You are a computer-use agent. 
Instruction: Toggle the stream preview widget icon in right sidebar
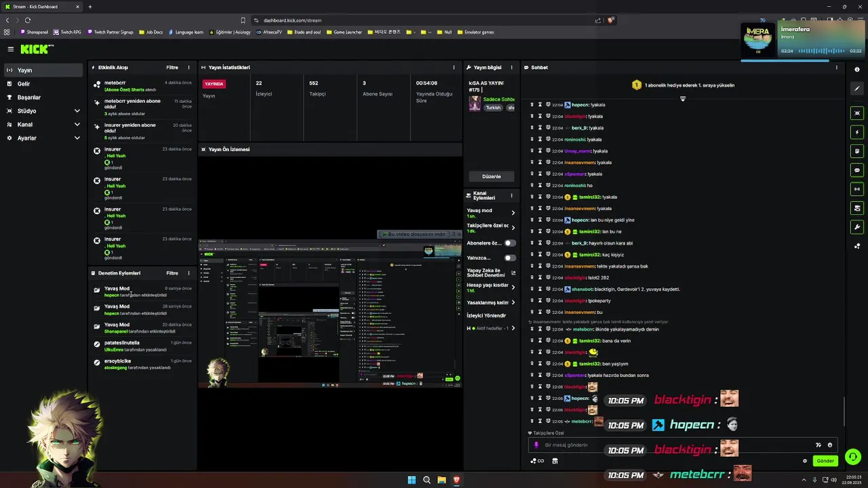pyautogui.click(x=857, y=113)
